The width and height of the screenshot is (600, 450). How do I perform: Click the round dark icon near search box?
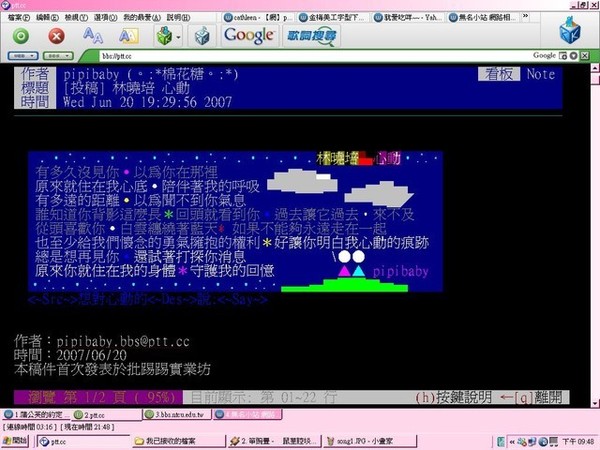573,56
